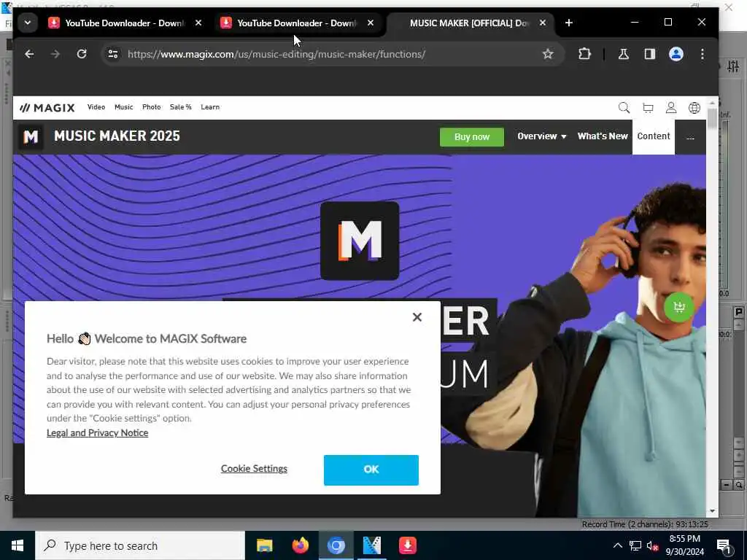Image resolution: width=747 pixels, height=560 pixels.
Task: Open the Video menu on MAGIX site
Action: tap(96, 107)
